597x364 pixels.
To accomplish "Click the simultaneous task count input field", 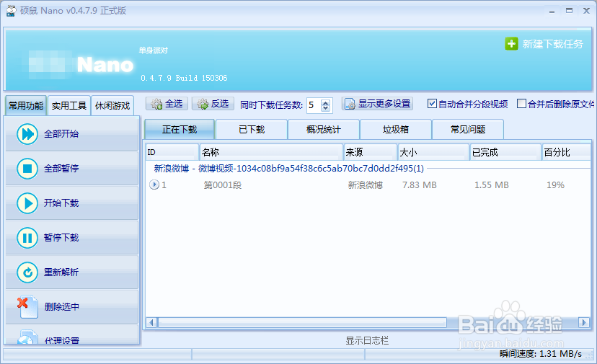I will coord(314,105).
